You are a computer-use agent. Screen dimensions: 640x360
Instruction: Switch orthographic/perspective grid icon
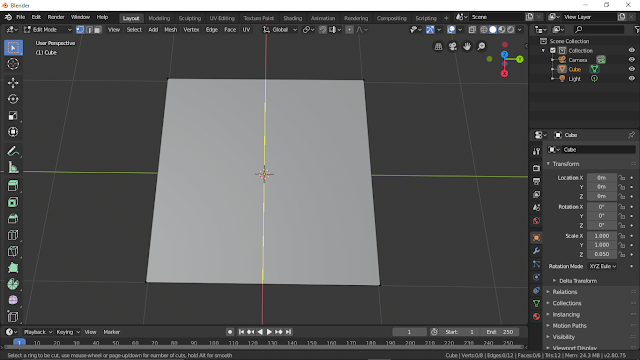[x=438, y=47]
